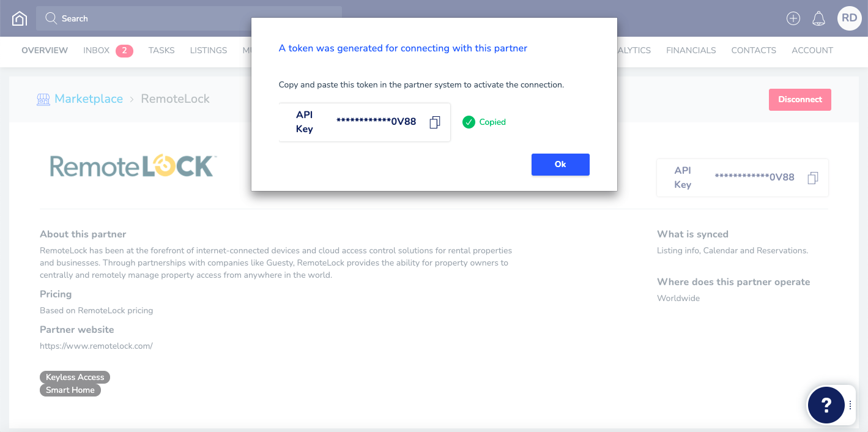Open the RD profile avatar menu

pos(849,18)
